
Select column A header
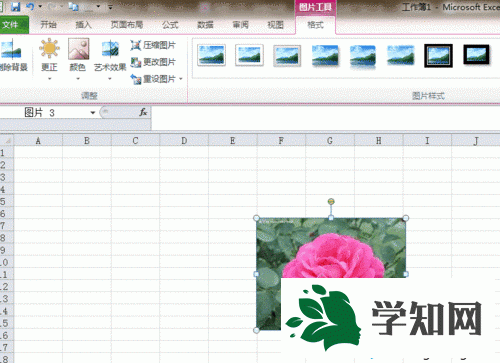38,141
